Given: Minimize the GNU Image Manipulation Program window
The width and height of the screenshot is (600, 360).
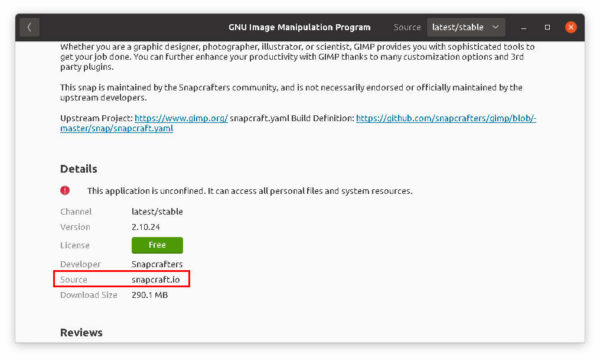Looking at the screenshot, I should (x=523, y=28).
